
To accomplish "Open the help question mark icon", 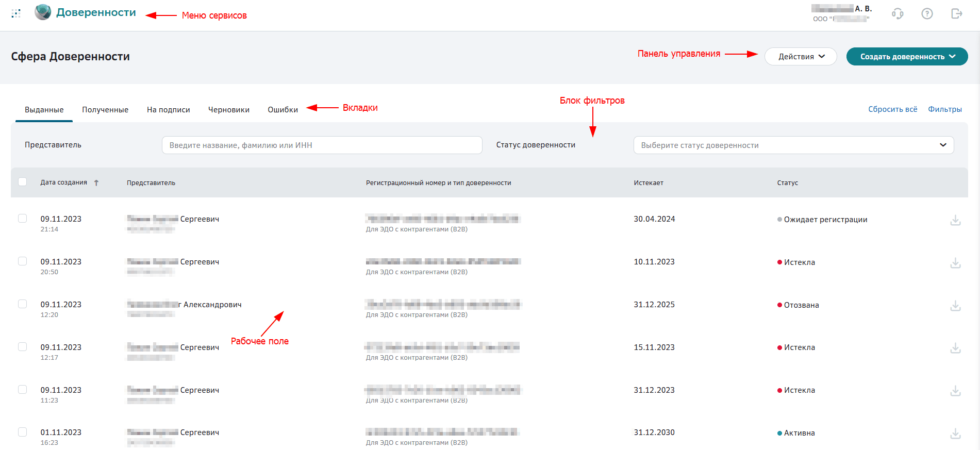I will (x=927, y=14).
